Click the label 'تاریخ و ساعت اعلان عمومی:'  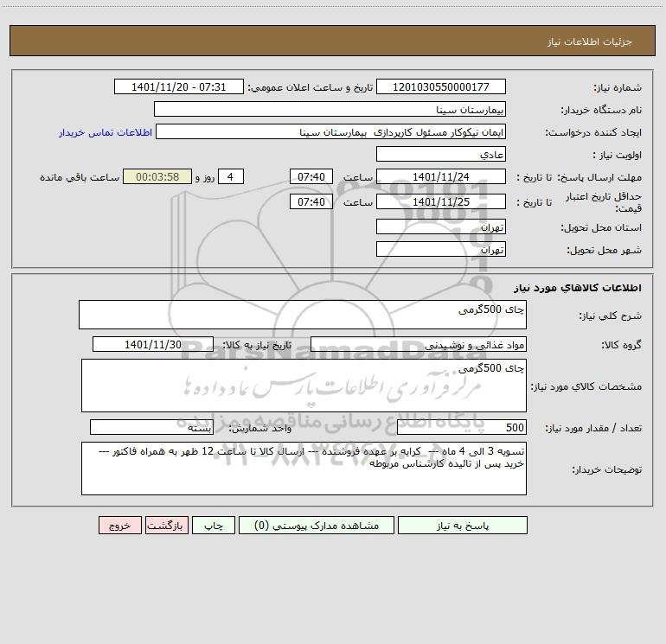tap(311, 87)
